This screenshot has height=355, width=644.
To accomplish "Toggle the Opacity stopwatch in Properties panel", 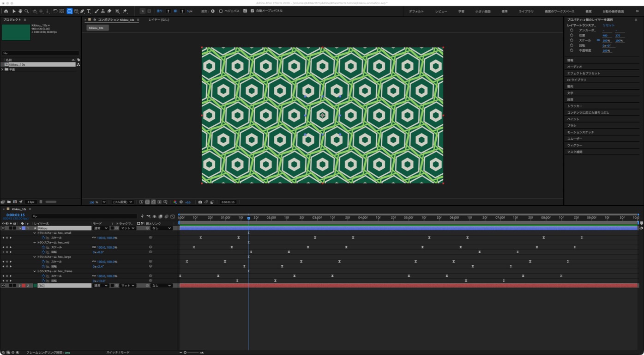I will click(572, 50).
